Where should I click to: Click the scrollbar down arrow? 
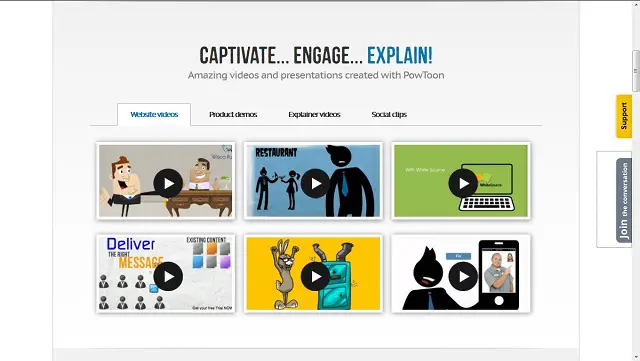point(636,358)
